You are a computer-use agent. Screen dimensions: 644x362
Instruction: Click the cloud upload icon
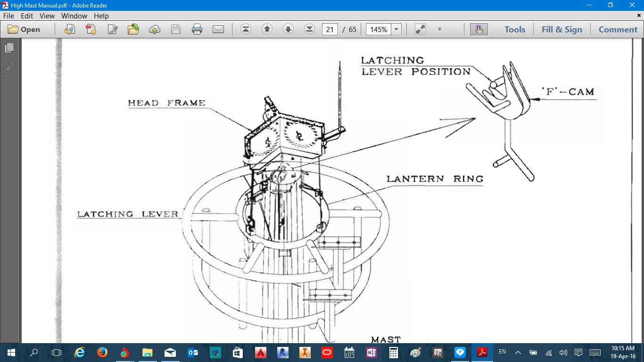tap(155, 29)
